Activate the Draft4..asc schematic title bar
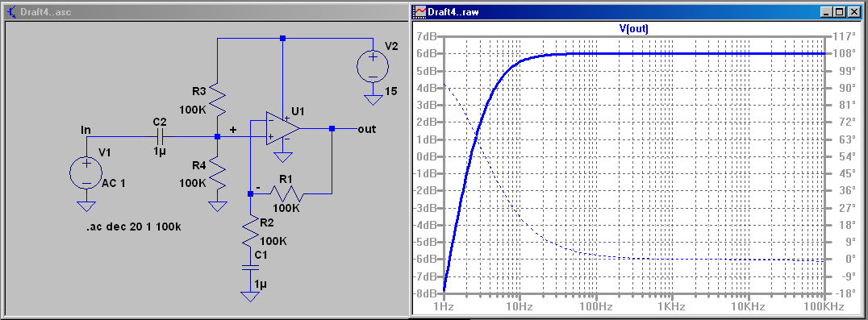Viewport: 868px width, 320px height. 205,11
